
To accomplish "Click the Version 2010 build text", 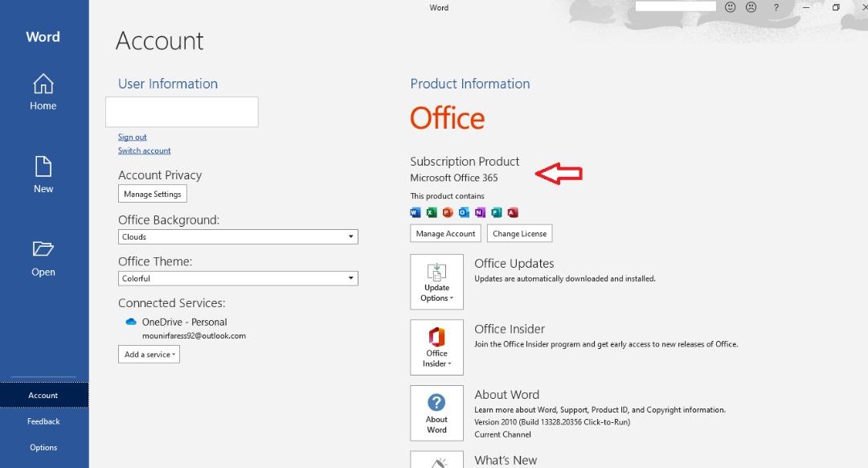I will click(x=552, y=422).
